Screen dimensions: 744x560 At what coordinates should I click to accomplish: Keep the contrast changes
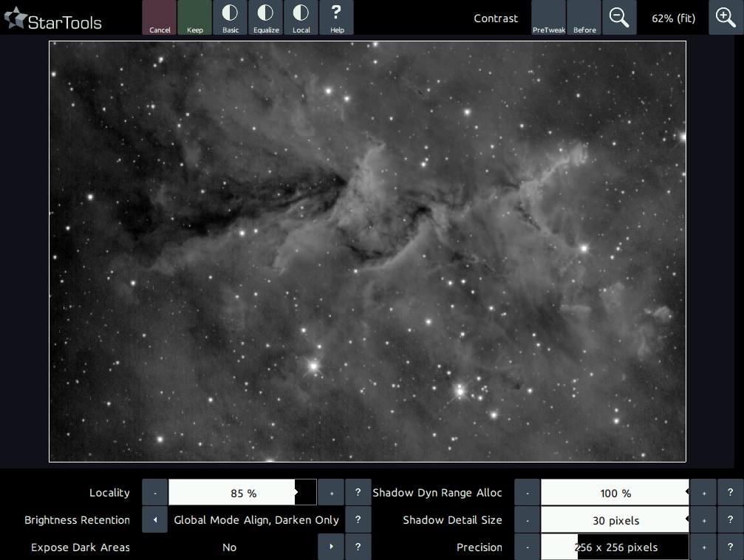click(195, 18)
